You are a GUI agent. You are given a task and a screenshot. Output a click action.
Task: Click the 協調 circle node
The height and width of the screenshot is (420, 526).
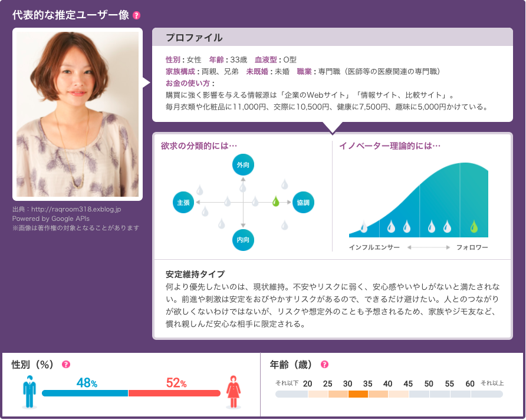[303, 202]
